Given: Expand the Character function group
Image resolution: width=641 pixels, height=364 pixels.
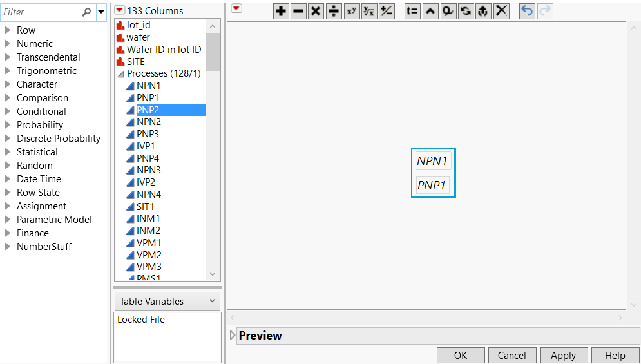Looking at the screenshot, I should 7,84.
